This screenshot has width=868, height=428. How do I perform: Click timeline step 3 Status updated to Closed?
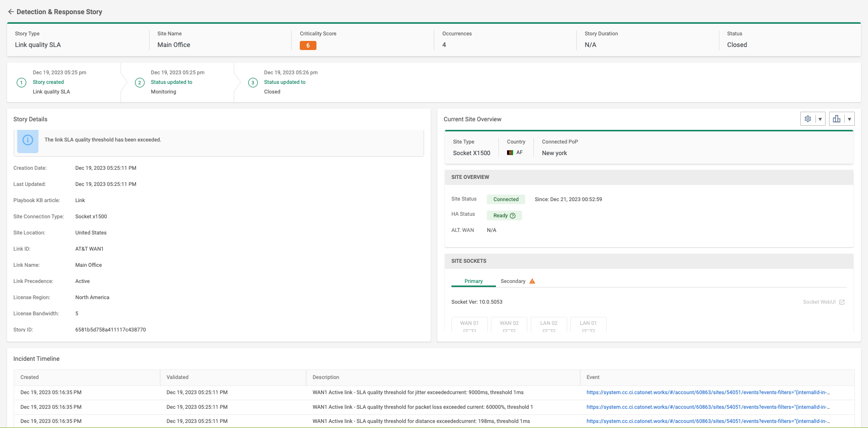click(253, 82)
